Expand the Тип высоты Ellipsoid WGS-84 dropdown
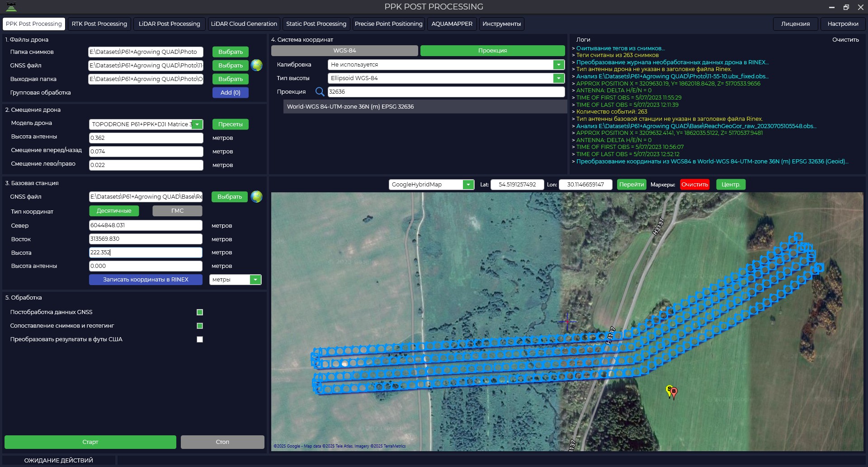The image size is (868, 467). (x=559, y=78)
